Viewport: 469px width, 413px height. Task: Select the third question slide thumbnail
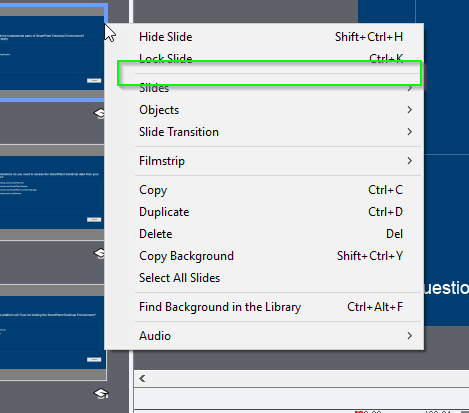click(x=53, y=332)
